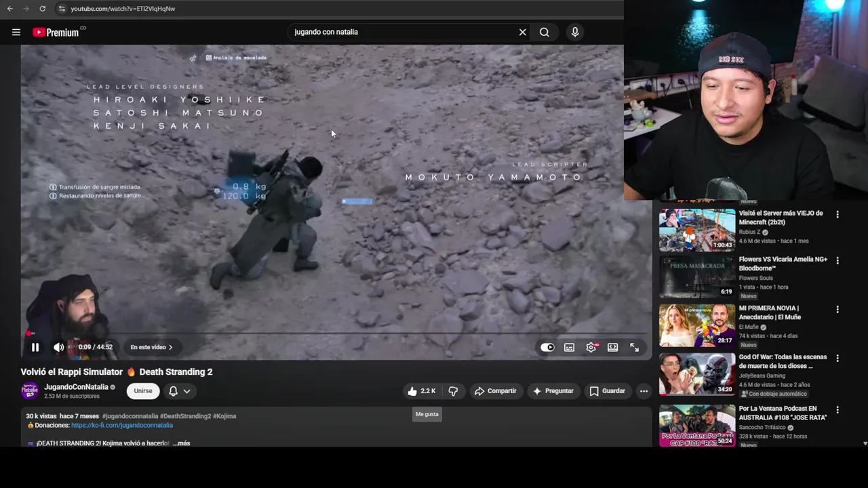Run search with the magnifier button
This screenshot has width=868, height=488.
pos(545,32)
